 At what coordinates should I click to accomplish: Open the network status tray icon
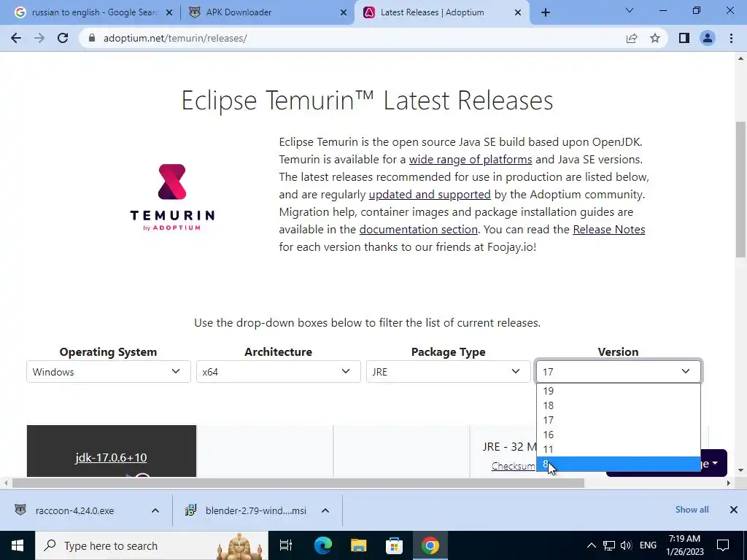pos(609,545)
